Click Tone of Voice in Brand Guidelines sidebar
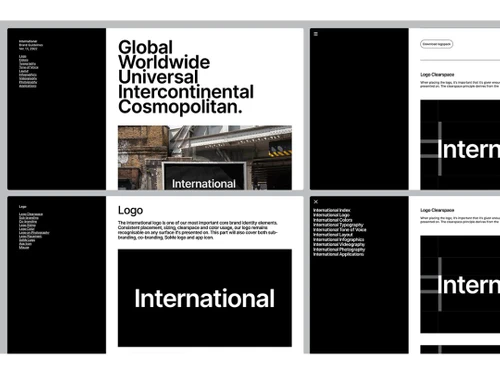The image size is (500, 375). click(29, 67)
